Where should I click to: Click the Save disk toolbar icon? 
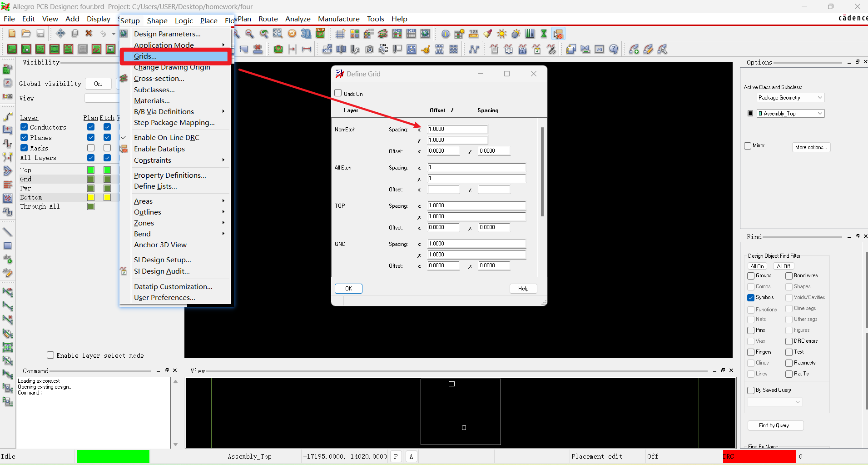click(40, 34)
